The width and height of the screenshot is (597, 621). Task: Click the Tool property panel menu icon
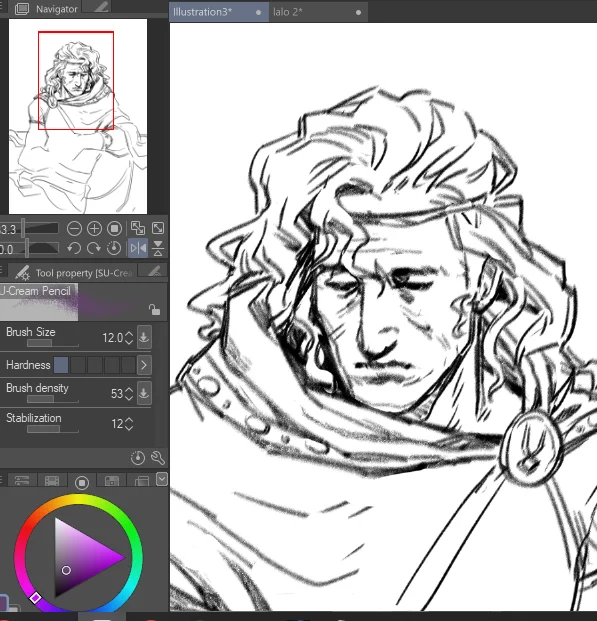pos(2,270)
